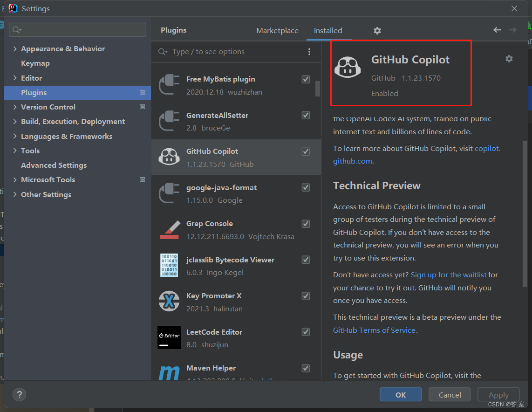
Task: Select Keymap in settings tree
Action: pos(35,63)
